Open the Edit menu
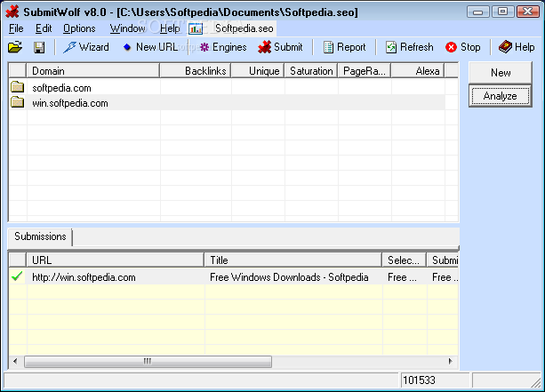Screen dimensions: 545x392 coord(44,28)
